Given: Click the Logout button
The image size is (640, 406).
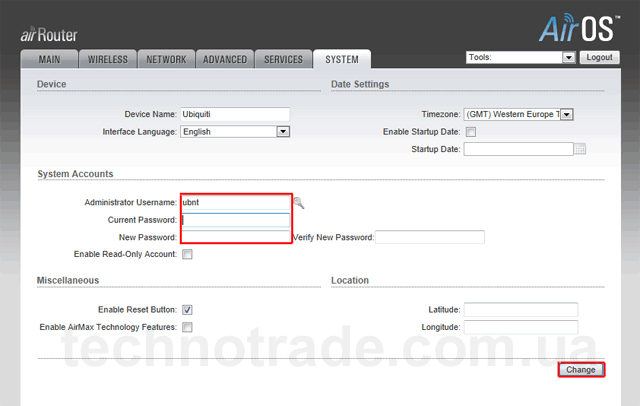Looking at the screenshot, I should coord(599,58).
